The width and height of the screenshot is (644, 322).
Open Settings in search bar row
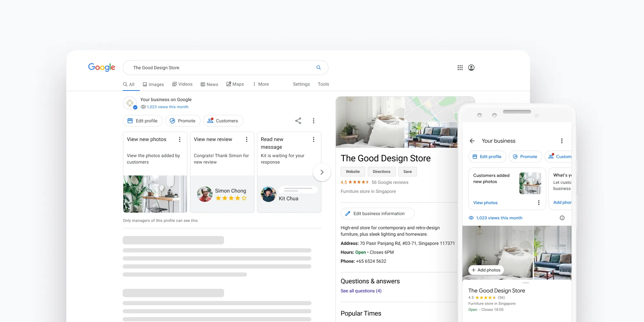pyautogui.click(x=301, y=84)
